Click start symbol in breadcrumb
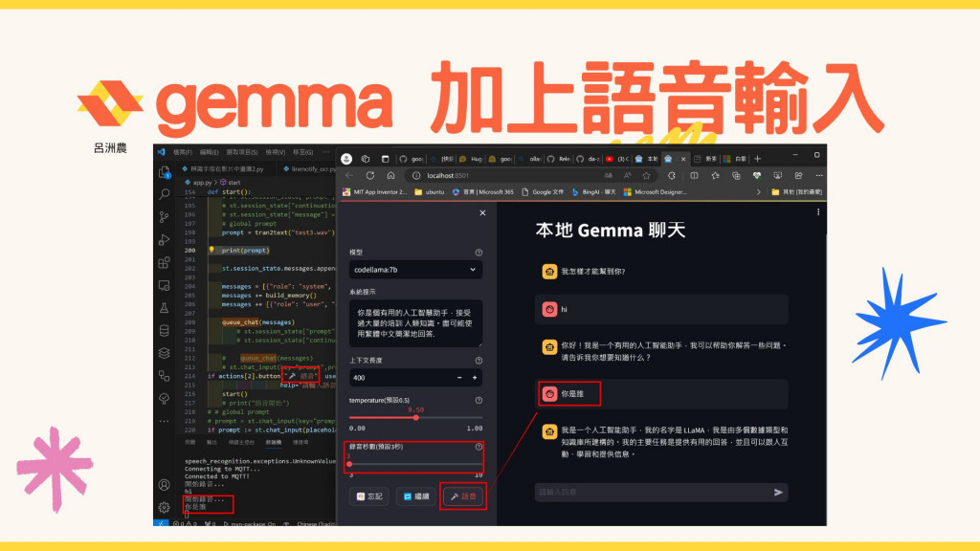The height and width of the screenshot is (551, 980). (x=231, y=183)
